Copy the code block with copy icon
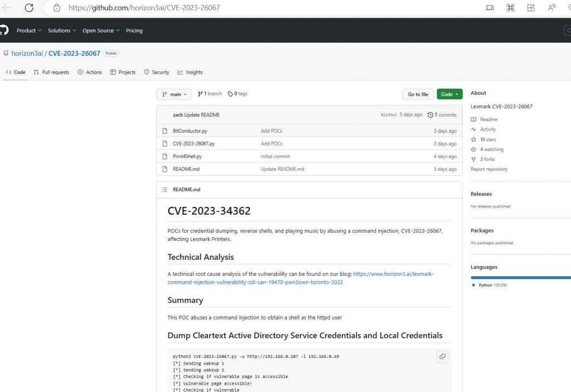 click(442, 357)
